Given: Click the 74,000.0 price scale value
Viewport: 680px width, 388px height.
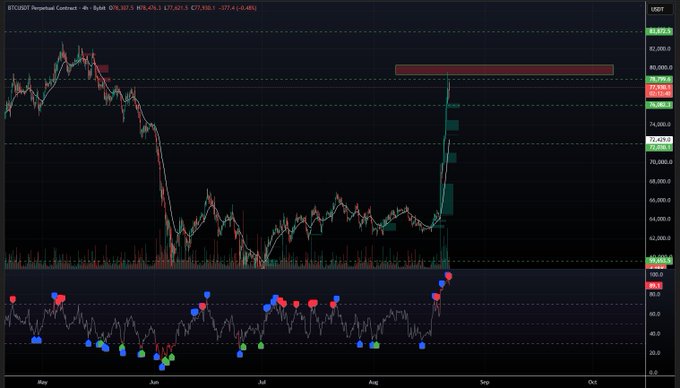Looking at the screenshot, I should [x=660, y=124].
